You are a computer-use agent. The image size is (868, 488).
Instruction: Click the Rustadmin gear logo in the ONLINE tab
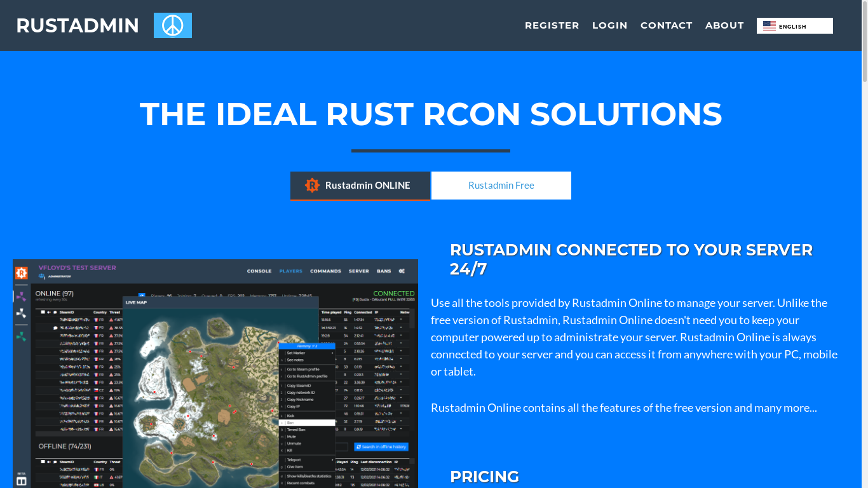[312, 186]
